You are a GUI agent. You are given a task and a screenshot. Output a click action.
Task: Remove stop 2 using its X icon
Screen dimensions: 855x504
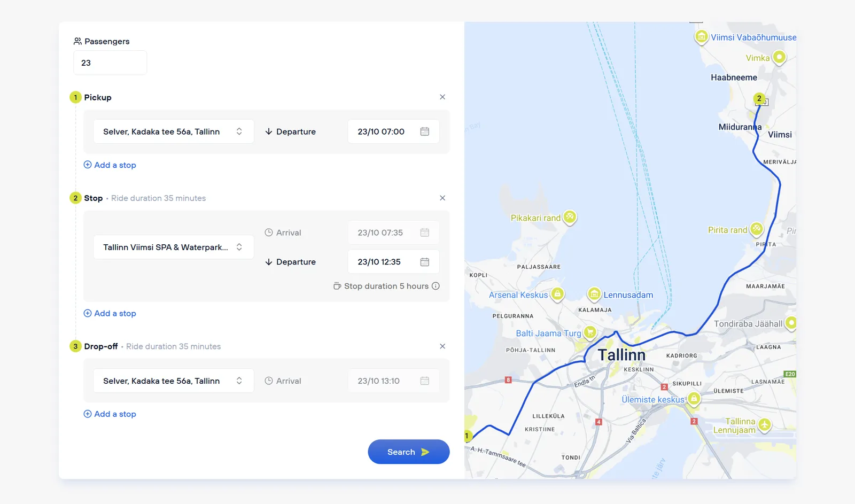tap(442, 198)
